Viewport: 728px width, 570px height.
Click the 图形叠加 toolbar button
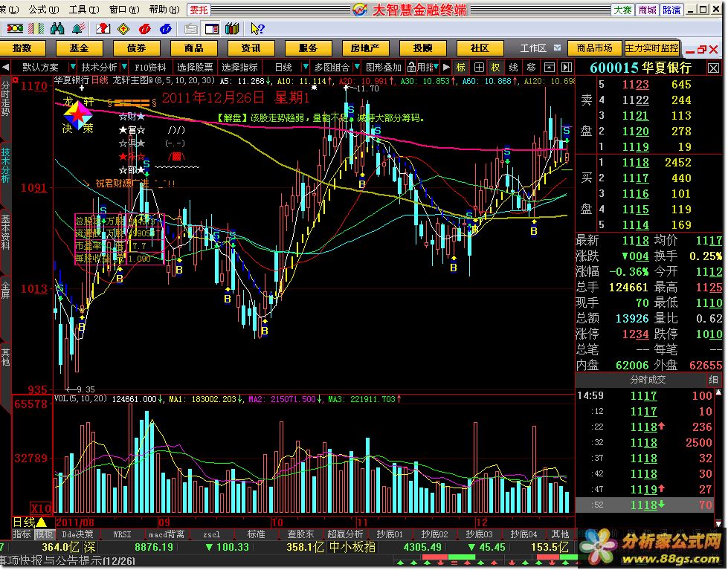(x=384, y=68)
